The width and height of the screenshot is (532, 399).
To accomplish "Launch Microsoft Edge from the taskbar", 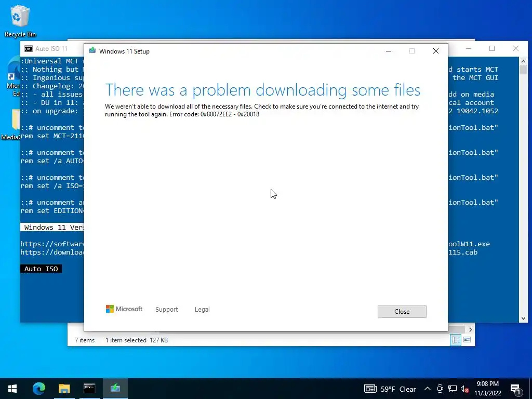I will pyautogui.click(x=38, y=389).
